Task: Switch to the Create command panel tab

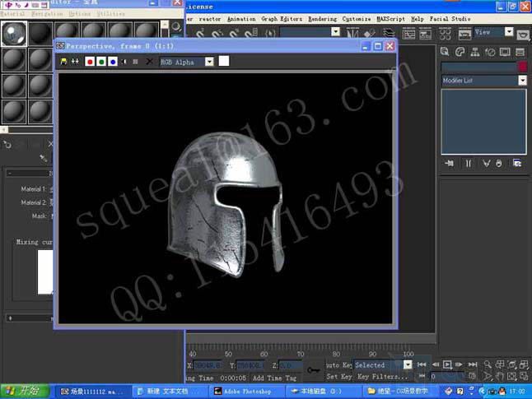Action: [445, 52]
